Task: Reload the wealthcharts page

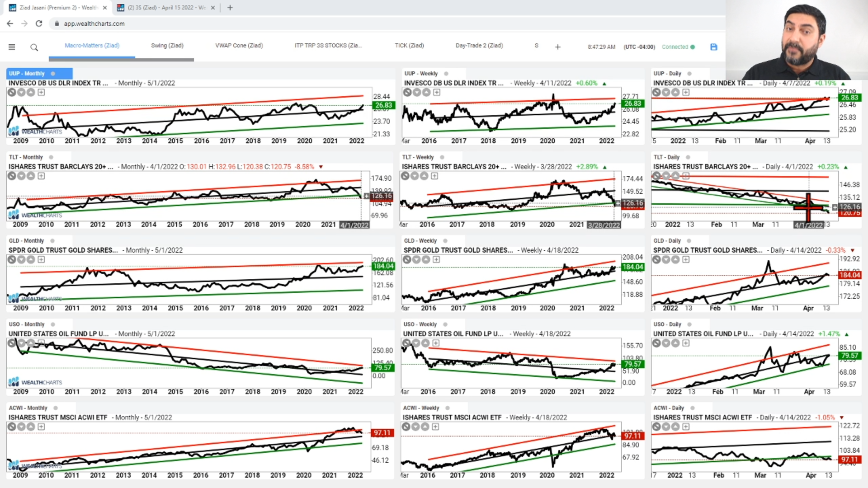Action: [39, 23]
